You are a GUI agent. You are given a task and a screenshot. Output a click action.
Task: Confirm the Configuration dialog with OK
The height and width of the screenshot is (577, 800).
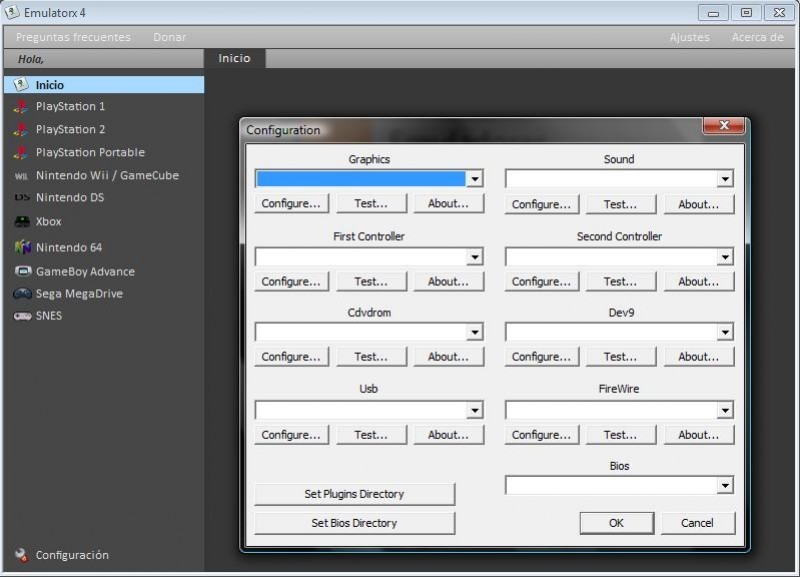pos(616,523)
